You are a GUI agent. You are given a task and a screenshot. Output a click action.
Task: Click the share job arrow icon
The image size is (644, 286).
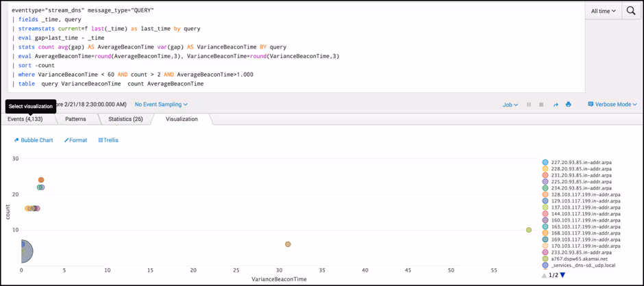(x=556, y=105)
